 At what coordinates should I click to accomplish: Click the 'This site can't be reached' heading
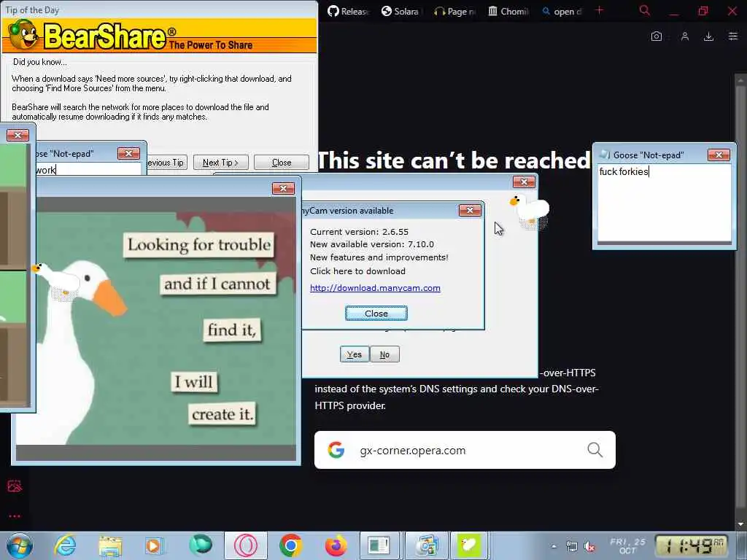pyautogui.click(x=454, y=160)
